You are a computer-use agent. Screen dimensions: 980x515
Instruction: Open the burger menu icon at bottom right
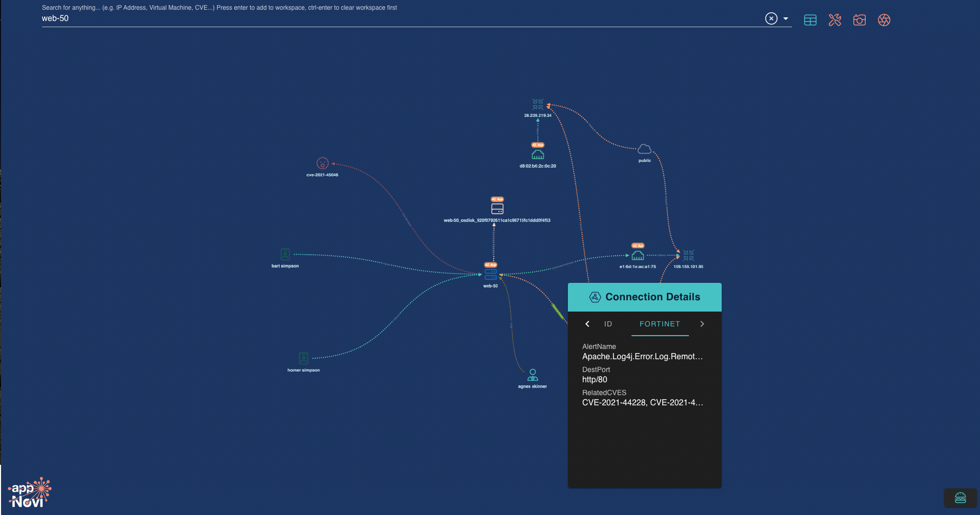(x=960, y=498)
